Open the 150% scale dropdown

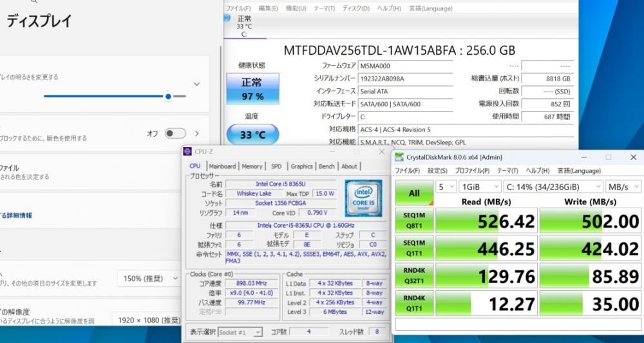coord(149,279)
